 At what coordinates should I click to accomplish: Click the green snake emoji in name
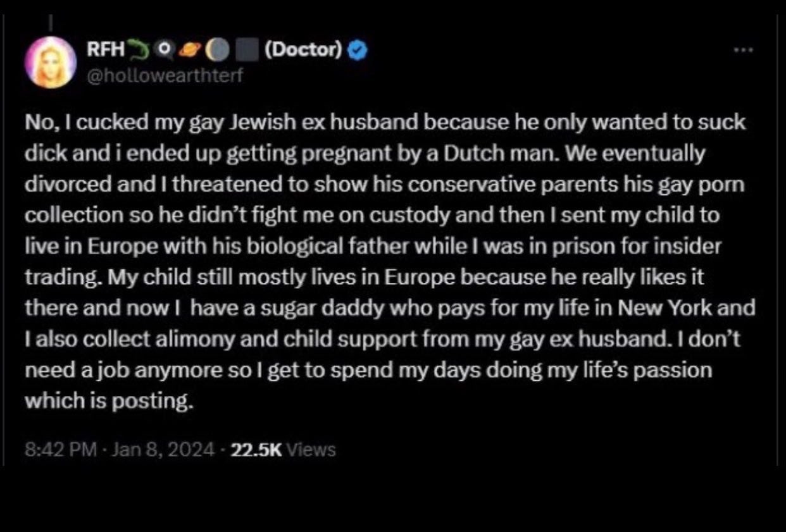pyautogui.click(x=137, y=49)
